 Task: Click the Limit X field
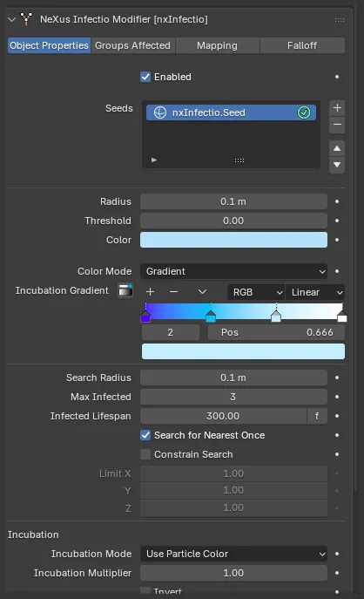(x=233, y=473)
